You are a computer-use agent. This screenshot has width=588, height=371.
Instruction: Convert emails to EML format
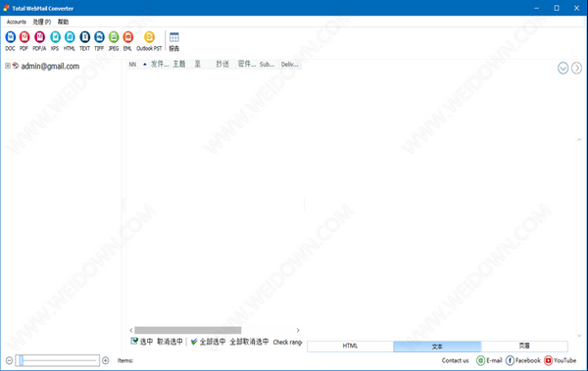tap(127, 41)
